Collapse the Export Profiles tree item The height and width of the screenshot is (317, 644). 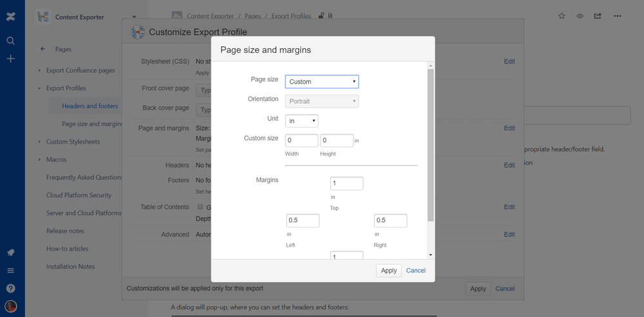click(x=39, y=88)
